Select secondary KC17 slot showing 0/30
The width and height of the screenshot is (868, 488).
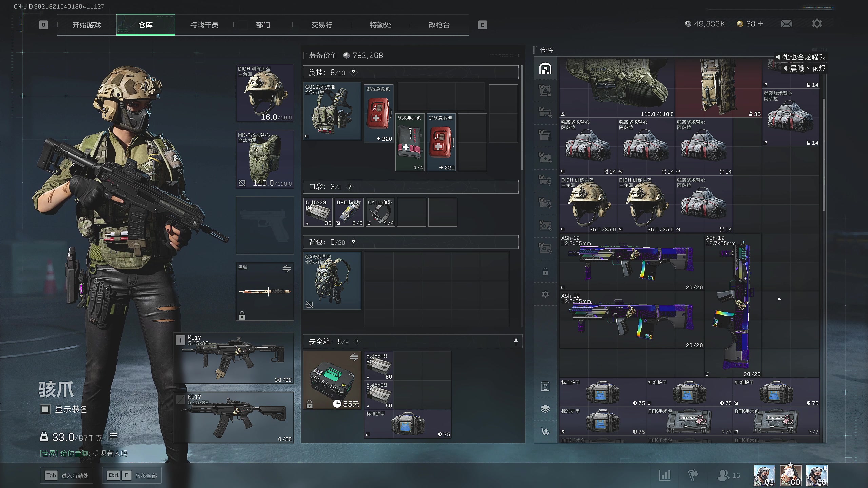[x=234, y=418]
